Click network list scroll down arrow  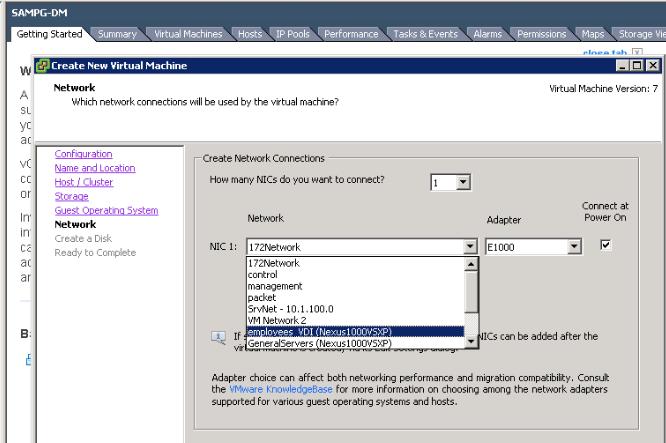471,341
